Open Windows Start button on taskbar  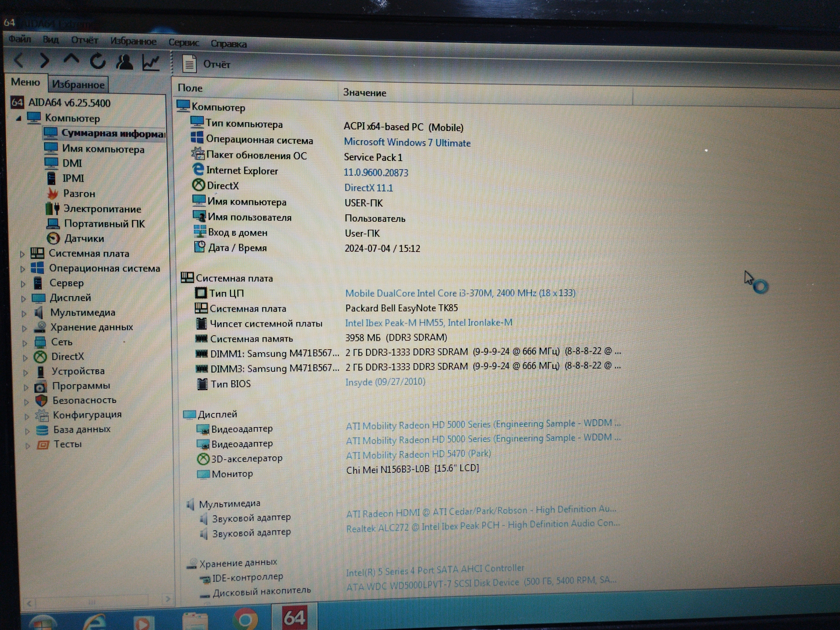(42, 622)
